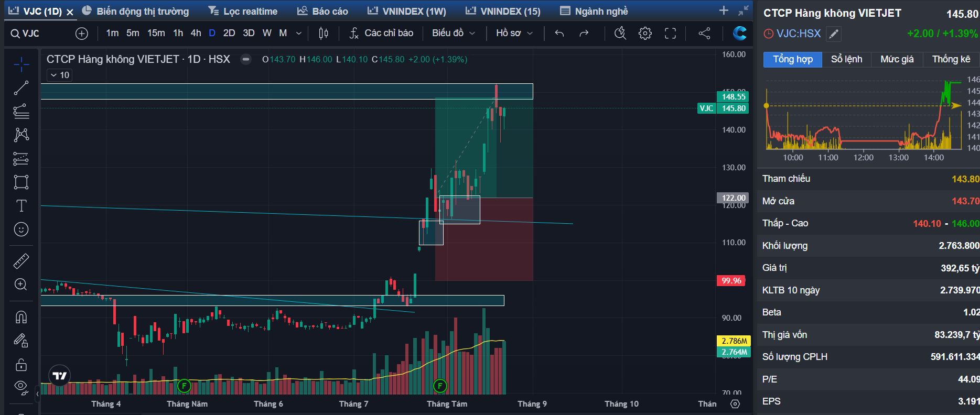
Task: Open the Các chỉ báo indicators menu
Action: click(381, 33)
